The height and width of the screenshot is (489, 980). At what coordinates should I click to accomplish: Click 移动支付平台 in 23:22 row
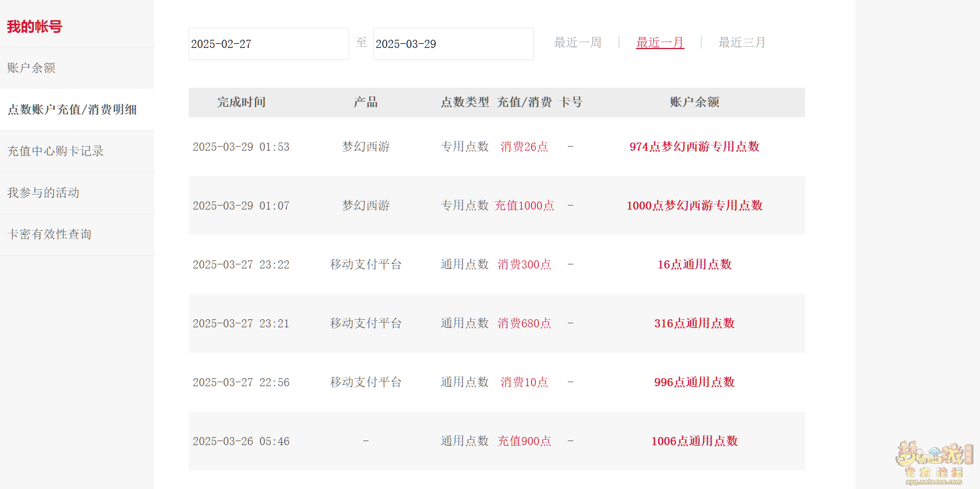click(x=366, y=264)
